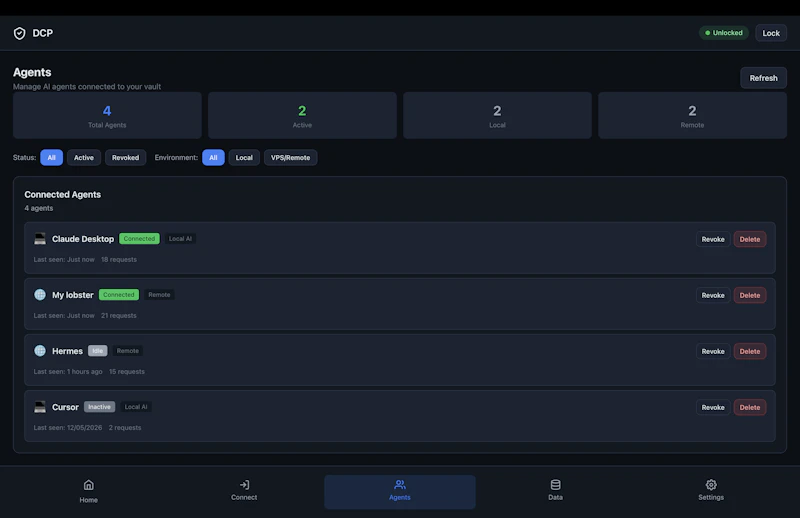Click Connected badge on Claude Desktop row

click(x=139, y=238)
